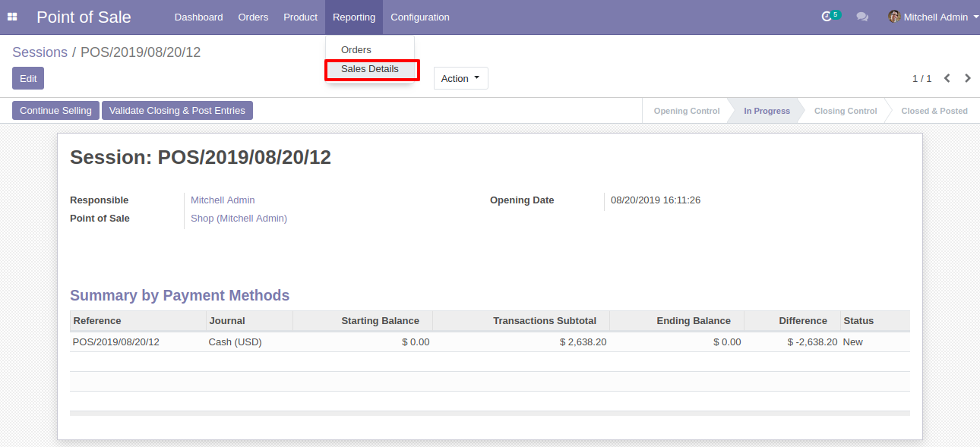Open the Shop (Mitchell Admin) link
The height and width of the screenshot is (447, 980).
(239, 219)
